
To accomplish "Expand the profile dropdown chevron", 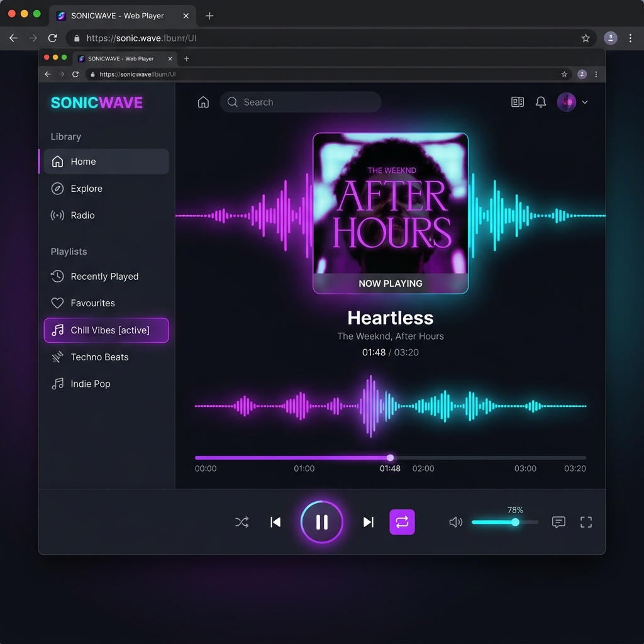I will 584,102.
